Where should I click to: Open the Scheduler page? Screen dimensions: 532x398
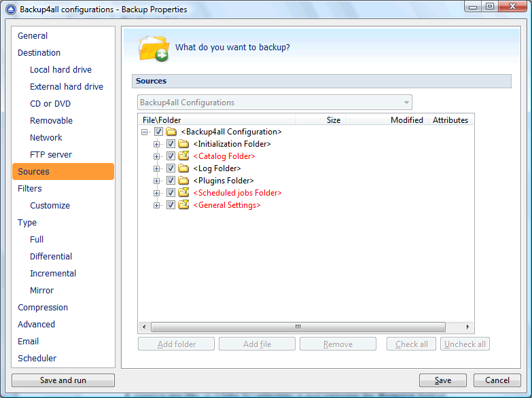point(37,358)
